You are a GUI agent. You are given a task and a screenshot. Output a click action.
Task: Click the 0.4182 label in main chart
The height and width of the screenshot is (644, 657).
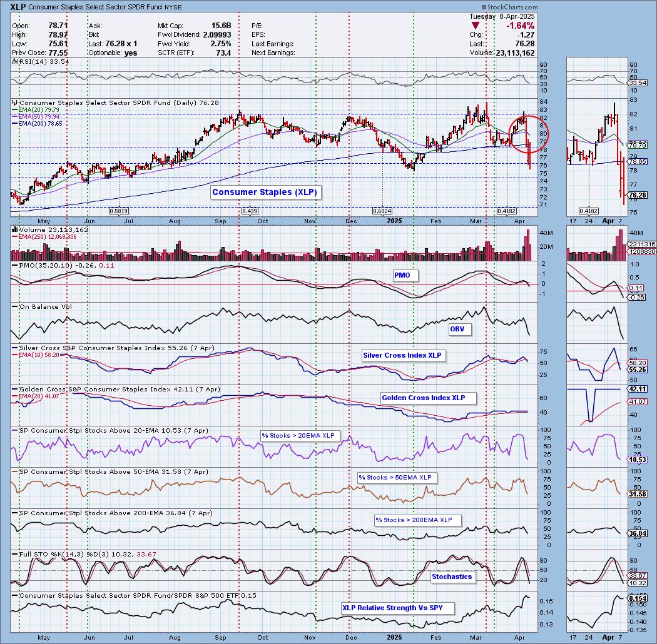tap(507, 211)
